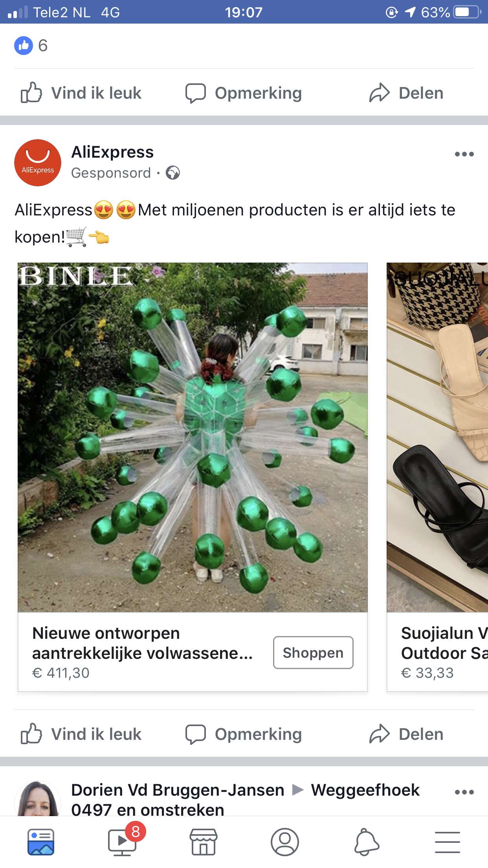Viewport: 488px width, 868px height.
Task: Click the Shoppen button on costume product
Action: (x=313, y=653)
